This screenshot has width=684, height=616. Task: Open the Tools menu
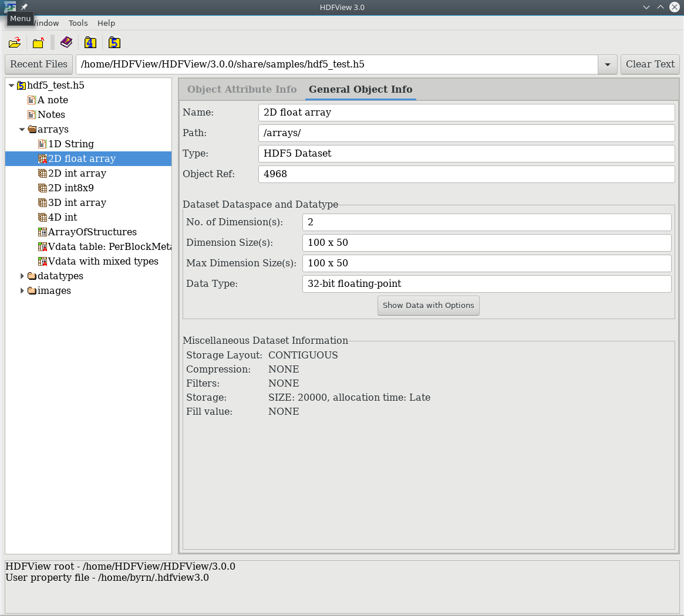[78, 23]
